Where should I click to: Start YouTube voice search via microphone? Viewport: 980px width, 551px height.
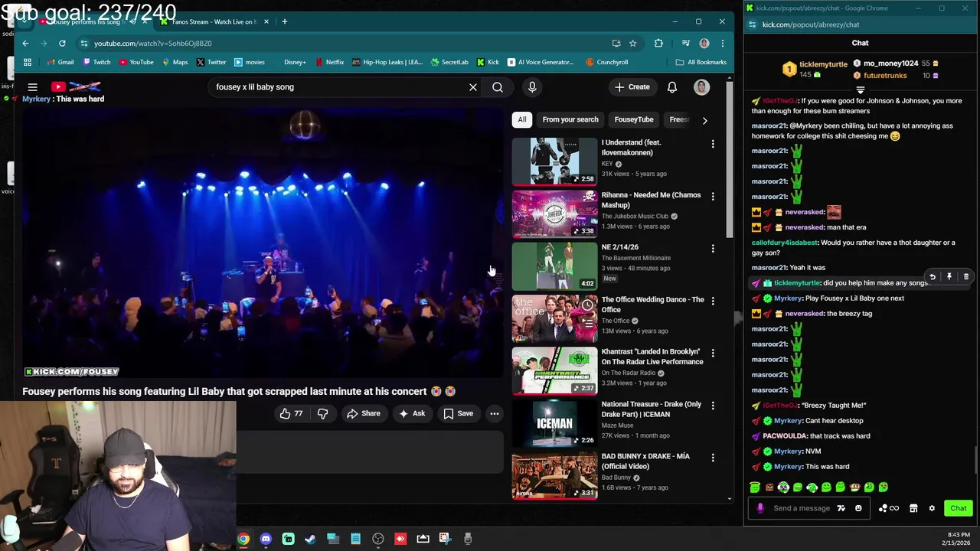click(532, 87)
